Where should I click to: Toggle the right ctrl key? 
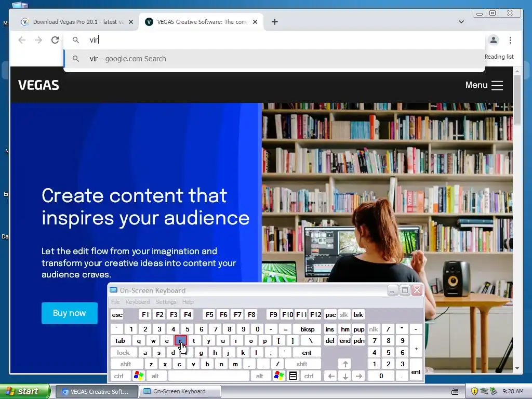[x=309, y=376]
